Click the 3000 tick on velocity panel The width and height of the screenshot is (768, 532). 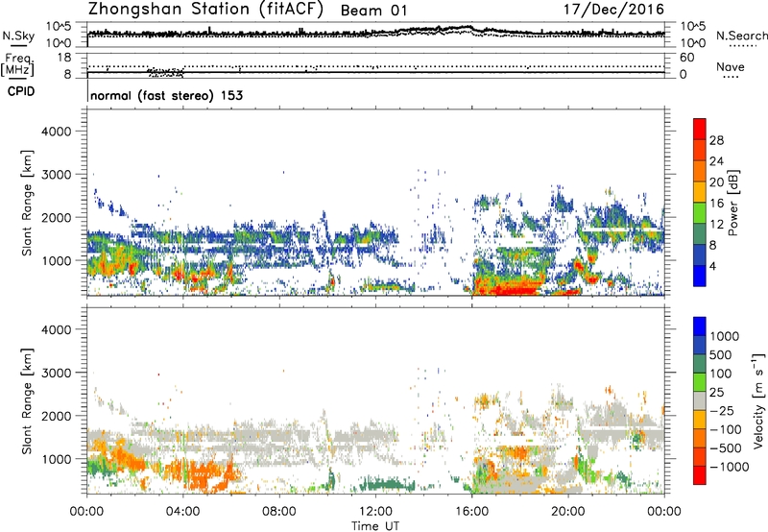[56, 373]
